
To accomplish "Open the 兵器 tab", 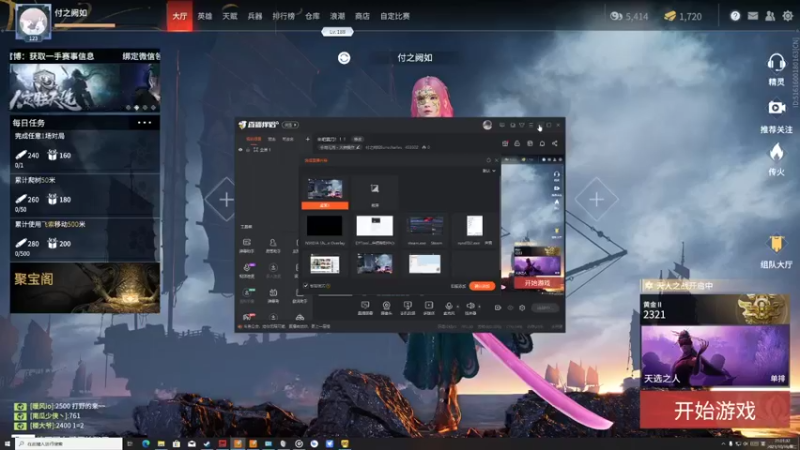I will (x=255, y=16).
